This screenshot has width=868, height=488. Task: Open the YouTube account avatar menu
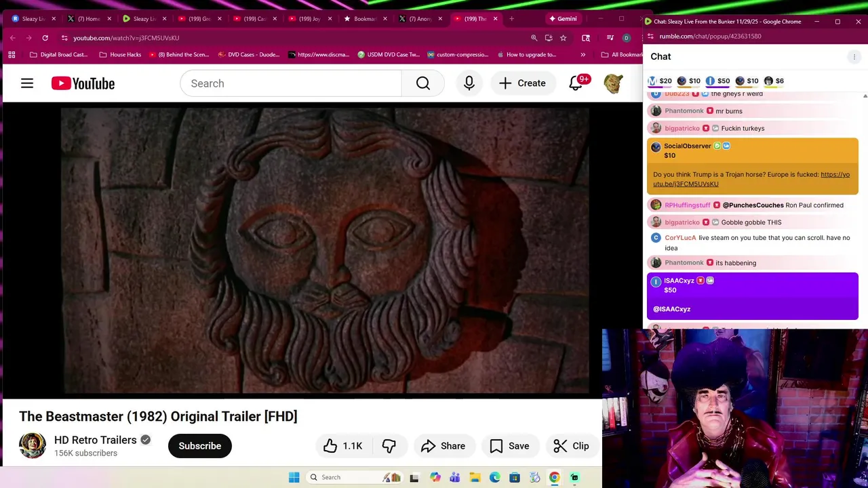pyautogui.click(x=613, y=83)
